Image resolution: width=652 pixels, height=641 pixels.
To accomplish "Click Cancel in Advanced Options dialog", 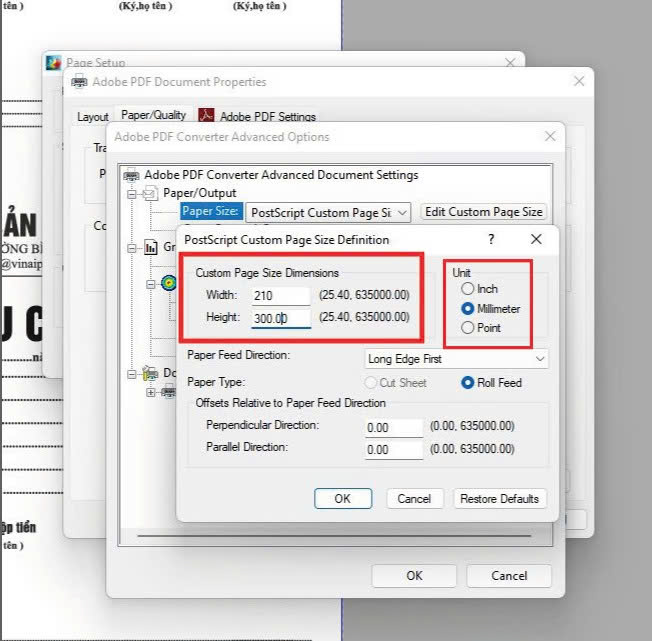I will coord(509,576).
